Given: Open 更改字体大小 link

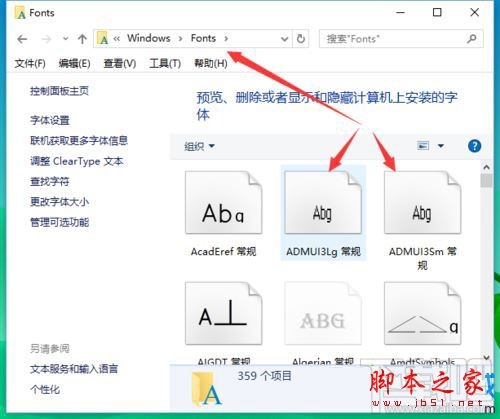Looking at the screenshot, I should [59, 202].
